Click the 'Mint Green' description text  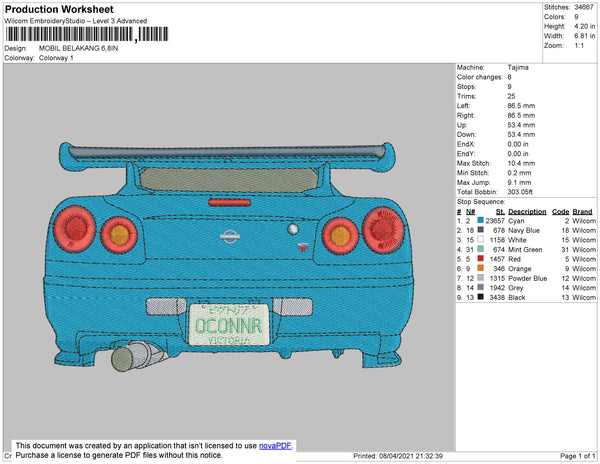525,249
